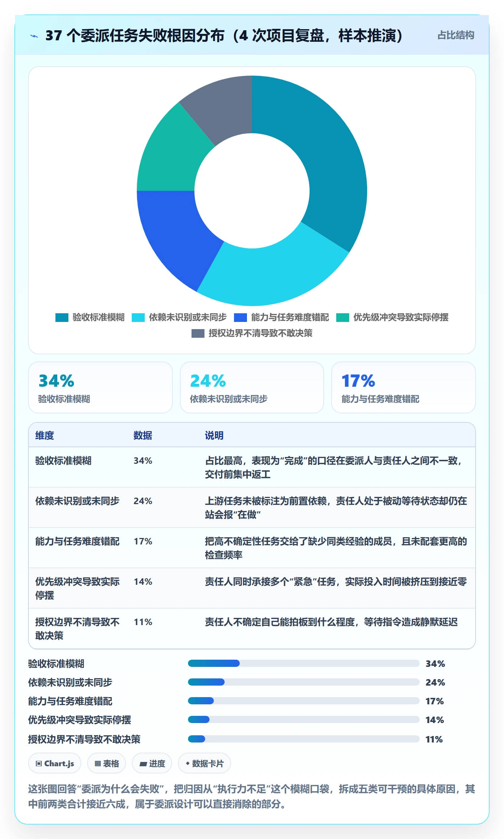
Task: Click the Chart.js tag chip
Action: click(55, 763)
